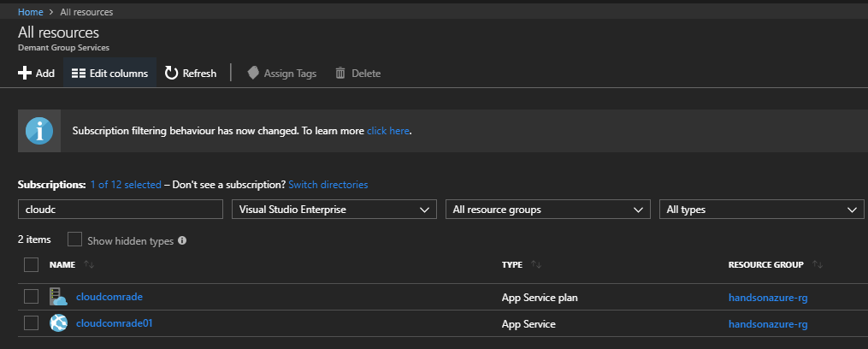Image resolution: width=868 pixels, height=349 pixels.
Task: Click the Assign Tags icon
Action: [x=253, y=74]
